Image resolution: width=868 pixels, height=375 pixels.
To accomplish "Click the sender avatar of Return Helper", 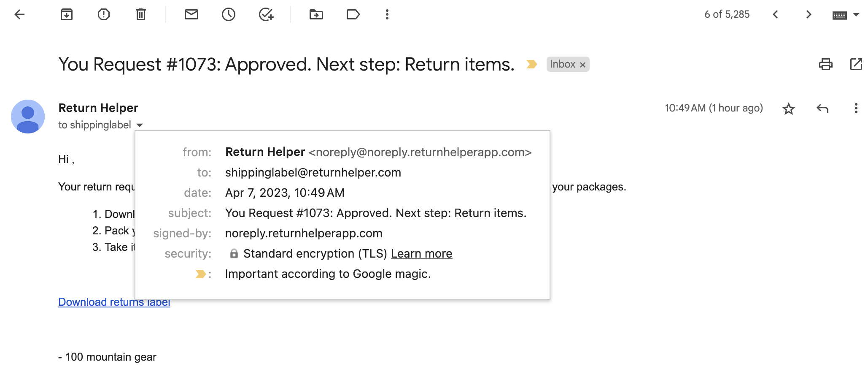I will pos(28,117).
